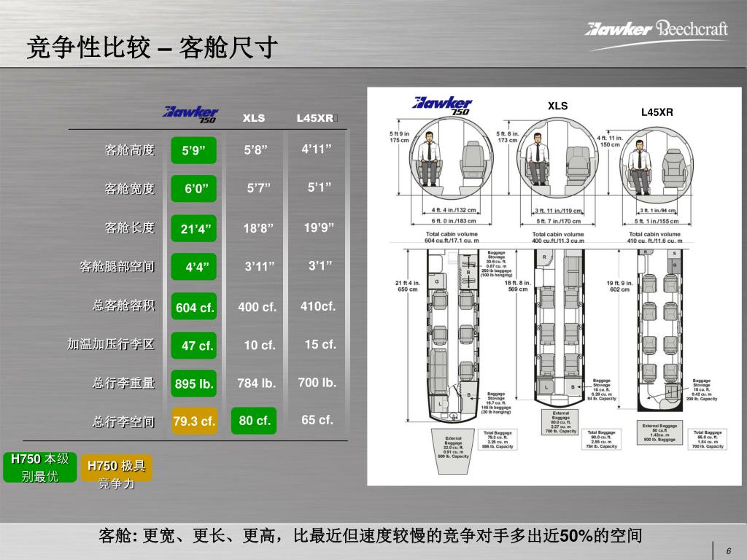The width and height of the screenshot is (747, 560).
Task: Click the 5 ft 9 in 175 cm height label
Action: coord(399,136)
